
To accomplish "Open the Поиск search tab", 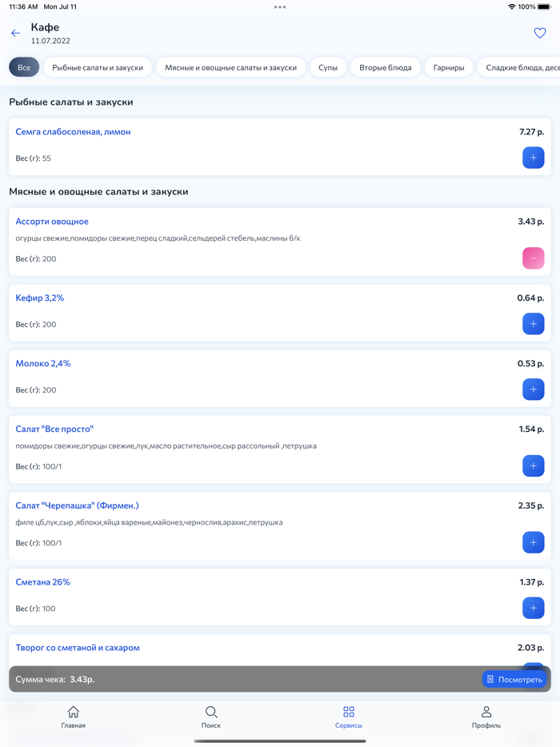I will click(211, 717).
